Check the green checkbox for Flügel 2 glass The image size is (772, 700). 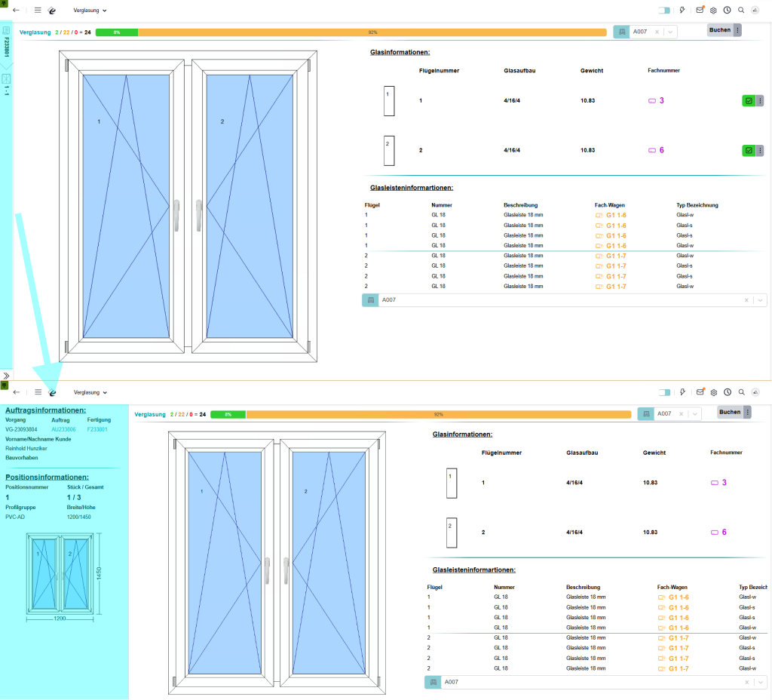(748, 150)
